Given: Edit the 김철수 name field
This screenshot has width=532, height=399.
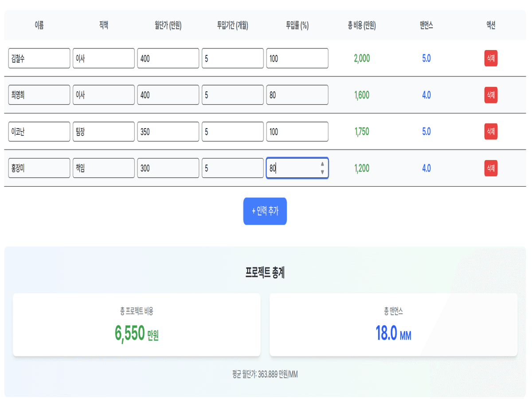Looking at the screenshot, I should coord(39,59).
